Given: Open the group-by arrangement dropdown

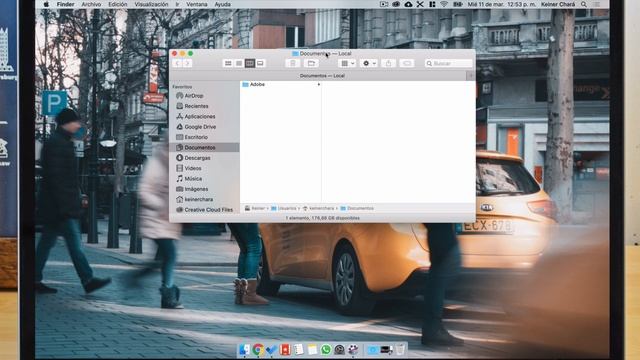Looking at the screenshot, I should (347, 63).
